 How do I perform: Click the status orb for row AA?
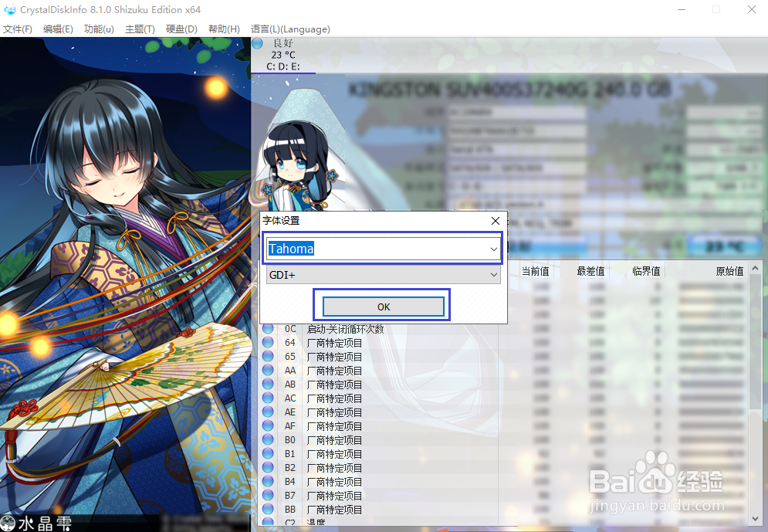268,371
